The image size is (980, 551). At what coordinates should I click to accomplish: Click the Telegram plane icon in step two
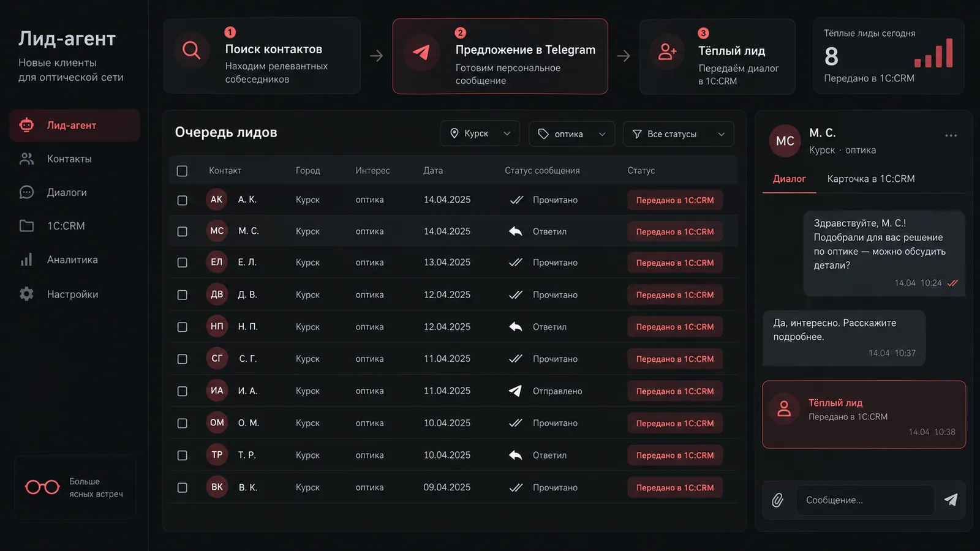pos(421,52)
